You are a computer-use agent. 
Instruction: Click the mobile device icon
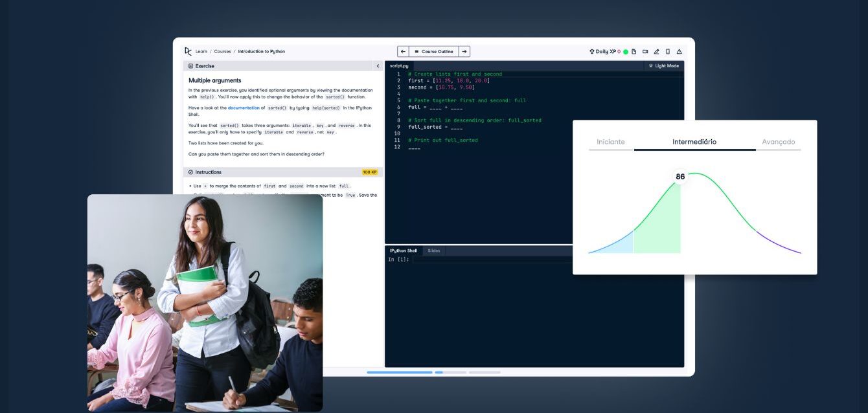[x=668, y=52]
